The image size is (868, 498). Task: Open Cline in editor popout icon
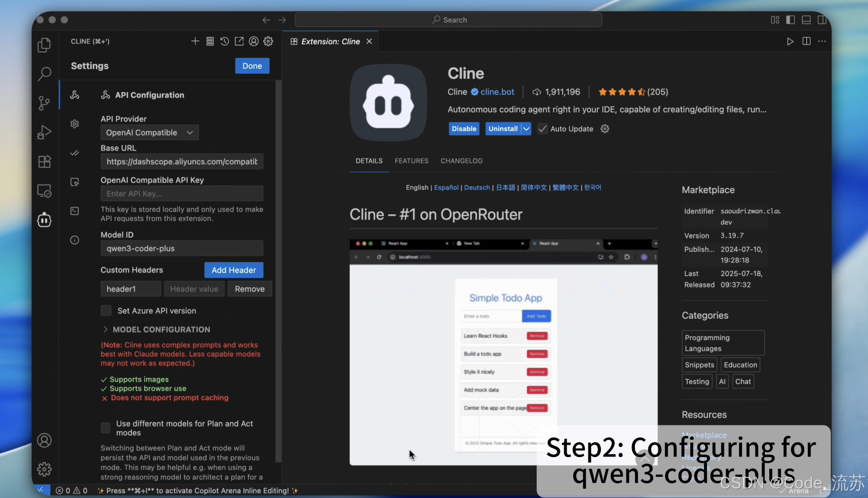(239, 41)
